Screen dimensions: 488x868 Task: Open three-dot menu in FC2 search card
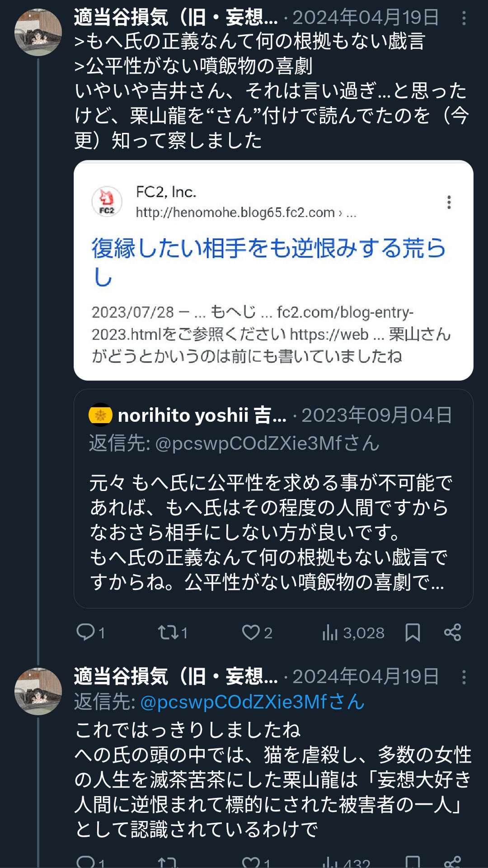449,202
